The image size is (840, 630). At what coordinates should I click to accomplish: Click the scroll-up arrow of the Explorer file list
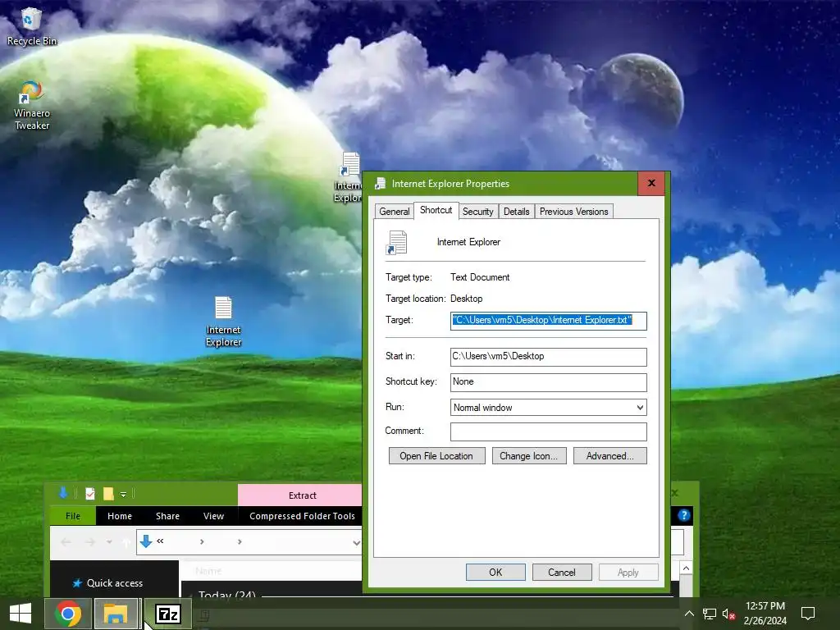tap(686, 568)
